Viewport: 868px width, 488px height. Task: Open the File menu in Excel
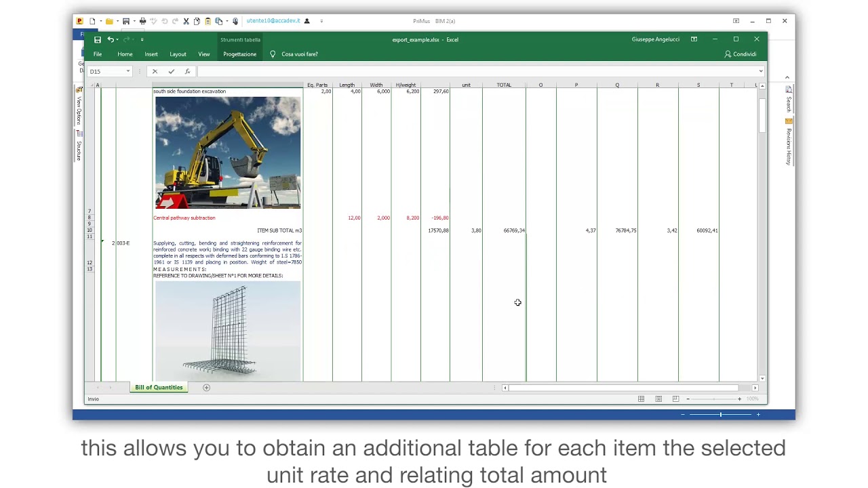[x=98, y=54]
